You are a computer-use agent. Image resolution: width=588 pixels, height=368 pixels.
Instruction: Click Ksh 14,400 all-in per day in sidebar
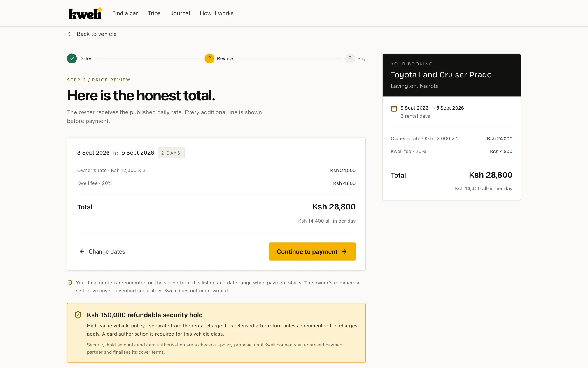484,189
